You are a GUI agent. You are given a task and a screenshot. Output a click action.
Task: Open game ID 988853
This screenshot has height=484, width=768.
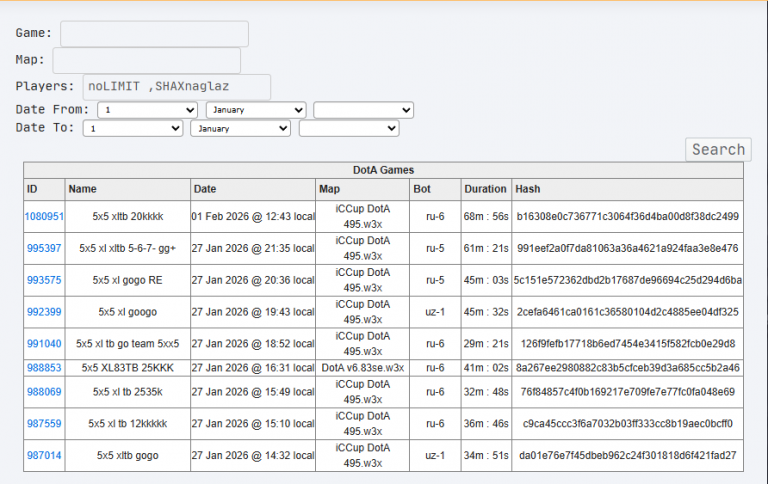[x=44, y=368]
